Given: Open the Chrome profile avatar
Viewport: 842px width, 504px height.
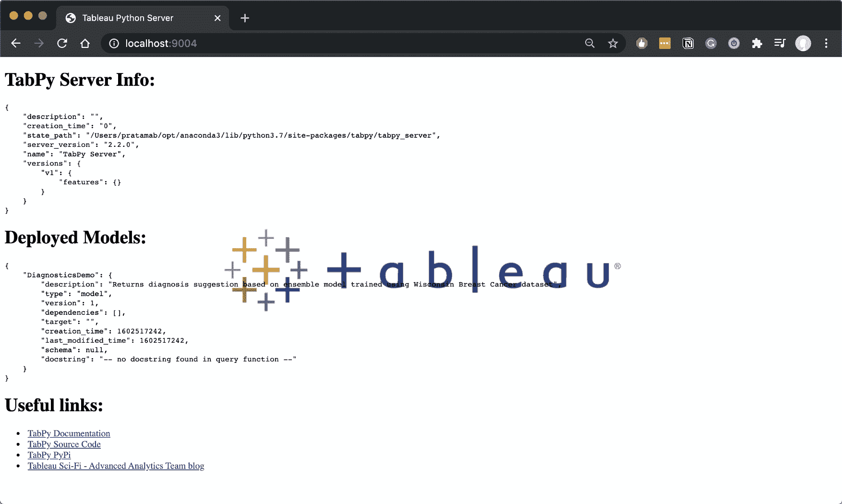Looking at the screenshot, I should coord(803,43).
